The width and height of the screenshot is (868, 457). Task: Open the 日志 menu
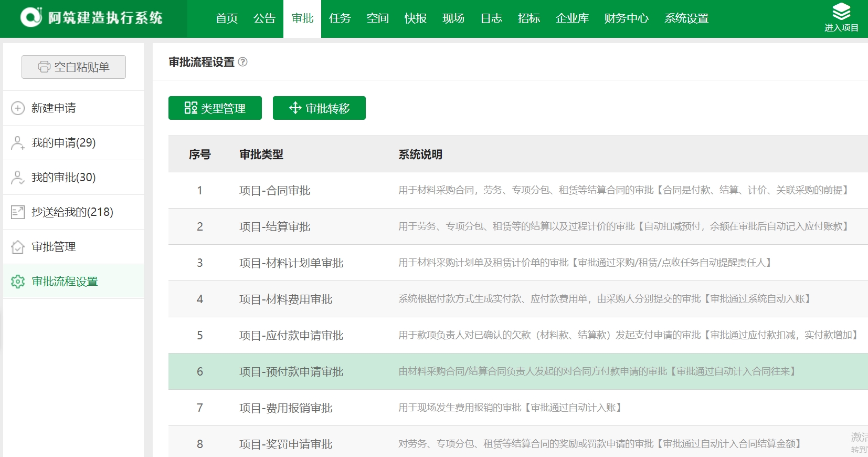pos(491,18)
